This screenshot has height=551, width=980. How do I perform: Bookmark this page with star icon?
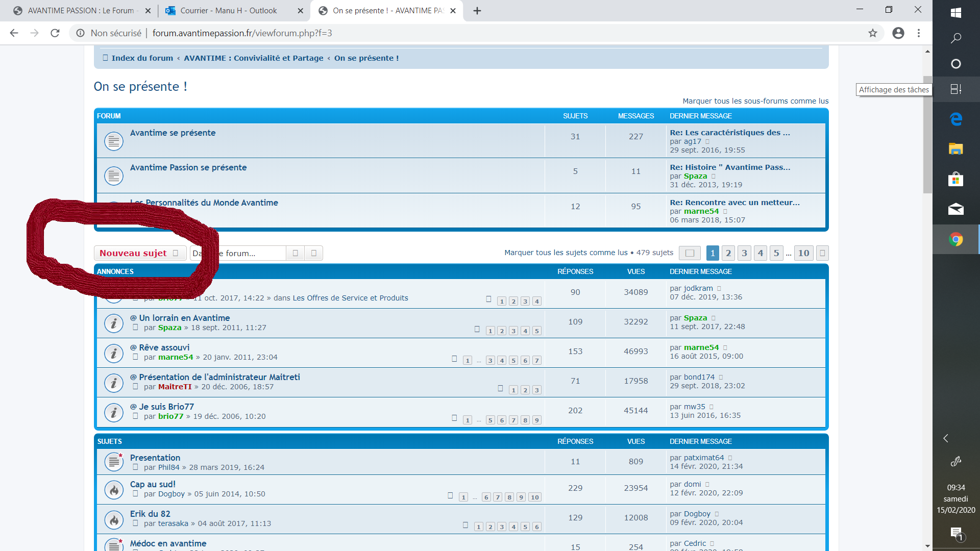(873, 33)
